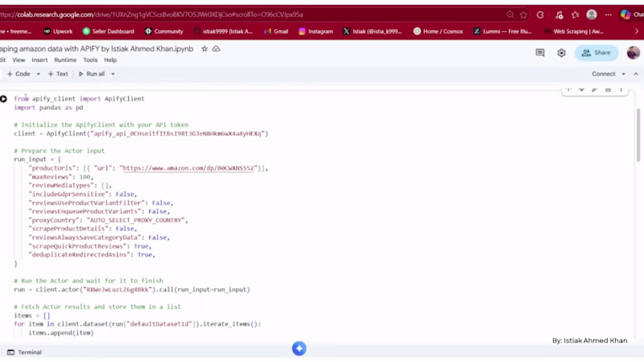
Task: Click the Share button
Action: point(597,52)
